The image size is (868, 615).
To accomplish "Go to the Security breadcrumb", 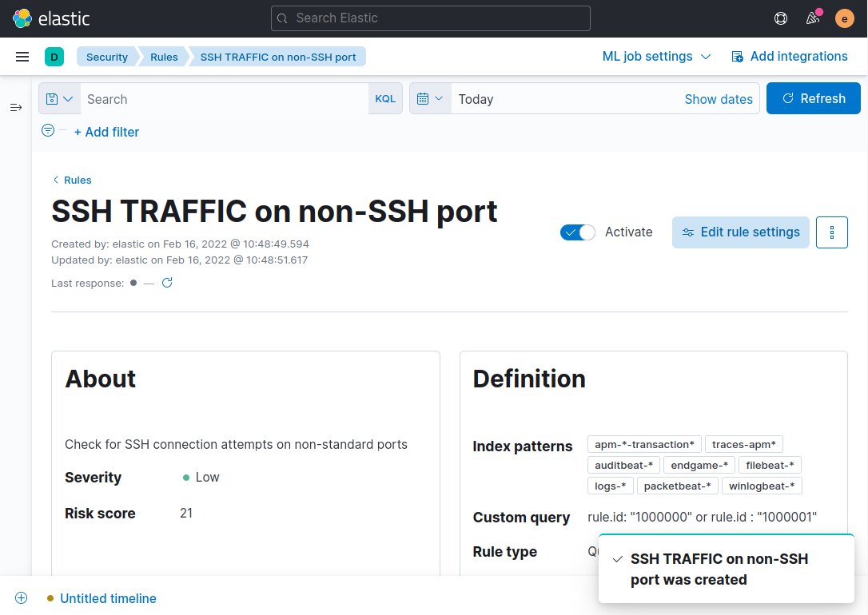I will click(107, 57).
